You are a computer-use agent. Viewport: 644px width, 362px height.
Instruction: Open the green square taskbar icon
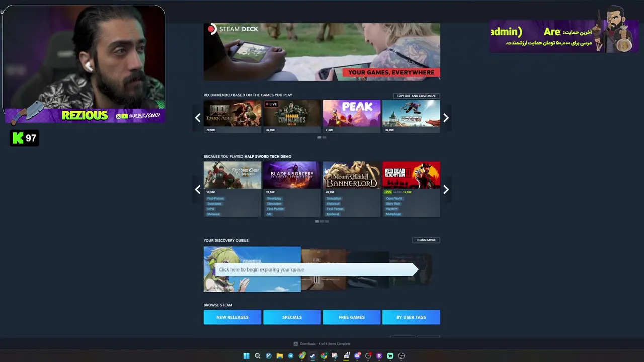(390, 356)
